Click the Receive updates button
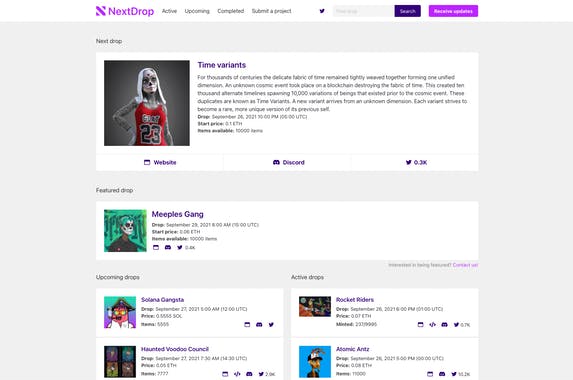This screenshot has height=380, width=573. 453,11
